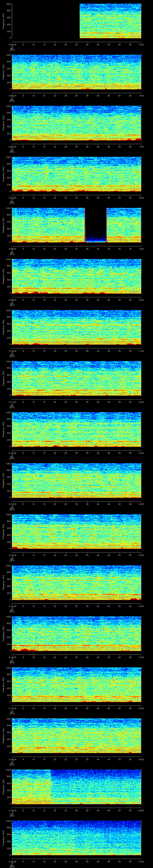
Task: Click the '15:00' end time label
Action: 141,555
